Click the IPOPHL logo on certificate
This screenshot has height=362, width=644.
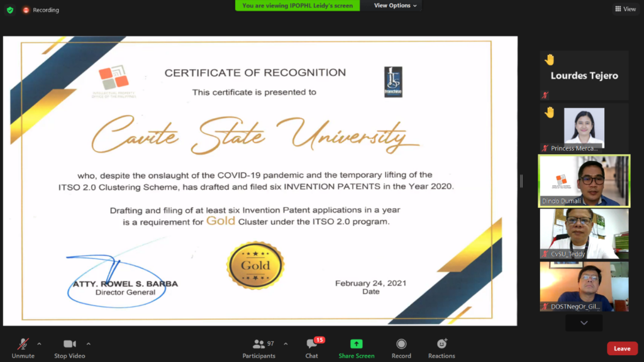coord(114,81)
